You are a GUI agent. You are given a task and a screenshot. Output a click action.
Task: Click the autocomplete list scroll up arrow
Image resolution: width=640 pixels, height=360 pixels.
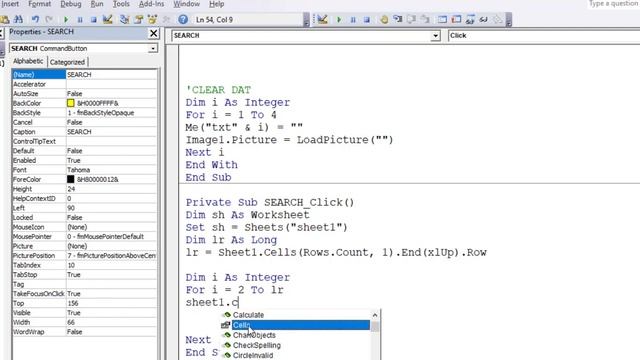[375, 315]
